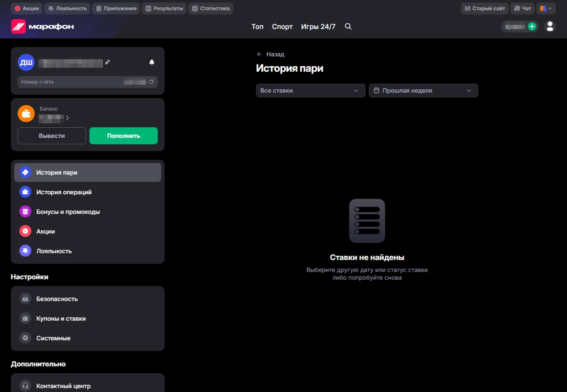Click the orange wallet balance icon
The height and width of the screenshot is (392, 567).
pos(26,114)
